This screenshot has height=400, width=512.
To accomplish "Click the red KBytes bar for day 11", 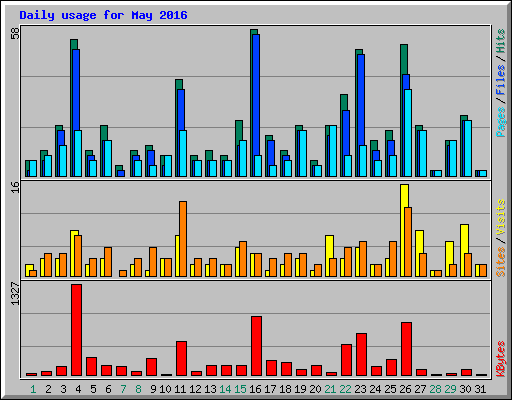I will click(x=181, y=358).
